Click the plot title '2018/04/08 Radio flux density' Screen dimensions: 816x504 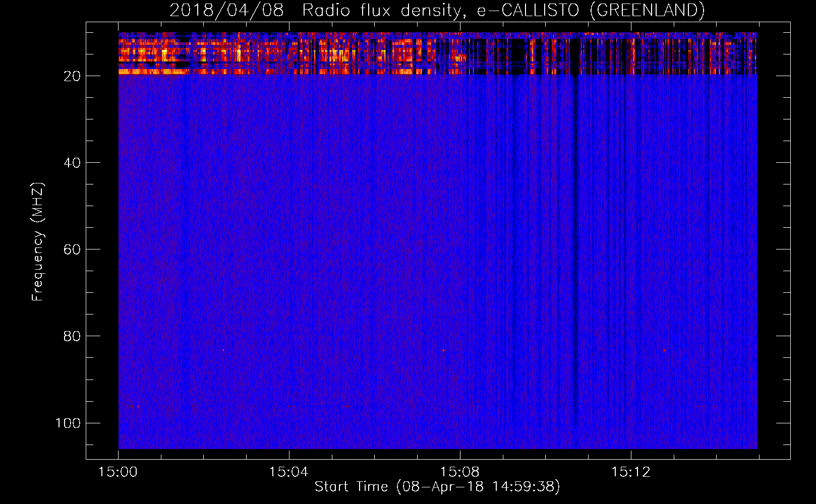pos(437,10)
